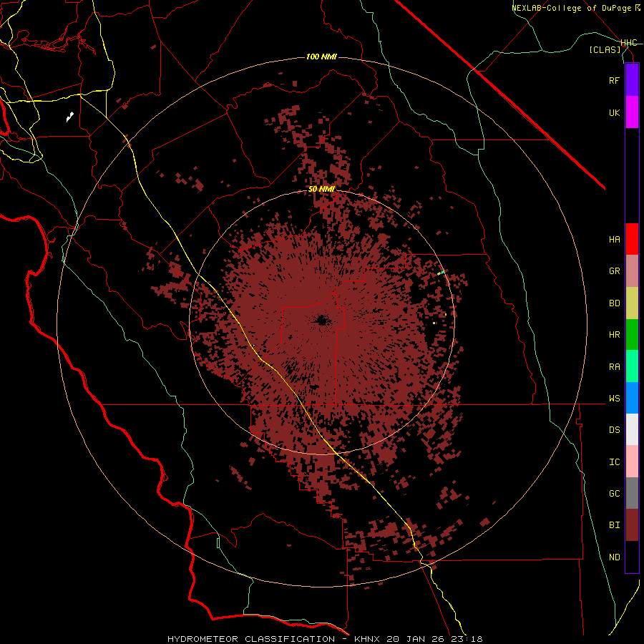Image resolution: width=644 pixels, height=644 pixels.
Task: Click the GC legend label
Action: pyautogui.click(x=615, y=494)
